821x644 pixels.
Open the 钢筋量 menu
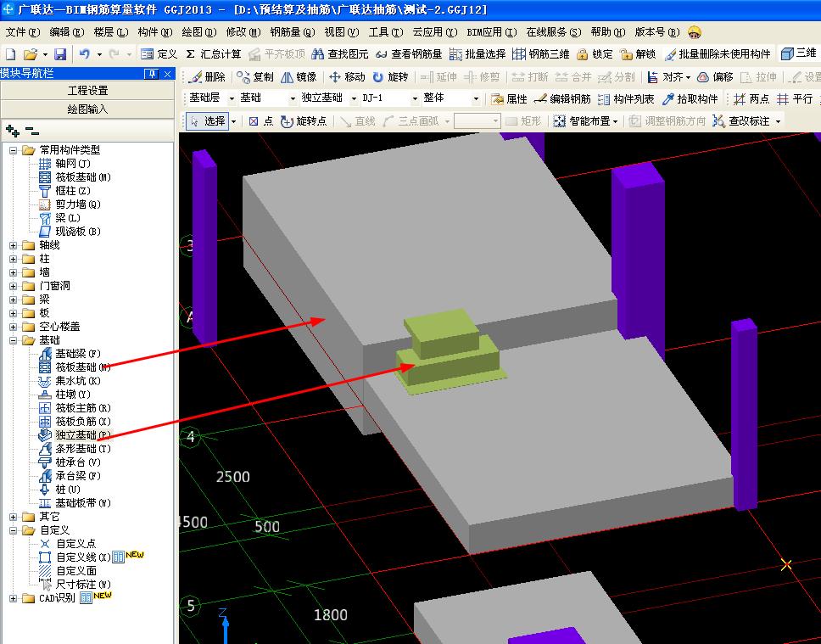[x=292, y=32]
